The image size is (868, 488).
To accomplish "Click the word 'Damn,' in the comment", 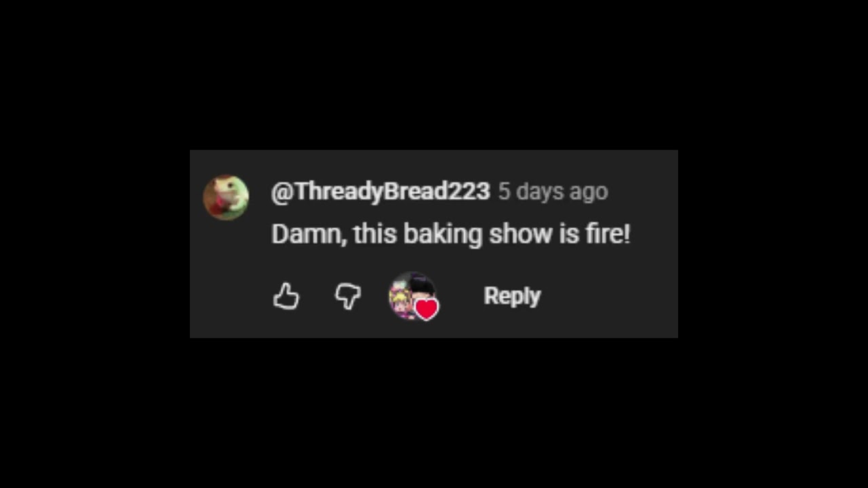I will (309, 235).
